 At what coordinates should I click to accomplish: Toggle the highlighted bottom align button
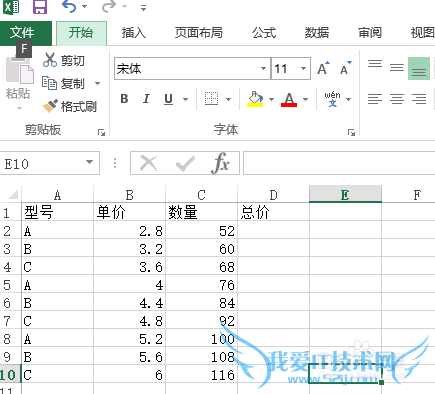tap(419, 68)
